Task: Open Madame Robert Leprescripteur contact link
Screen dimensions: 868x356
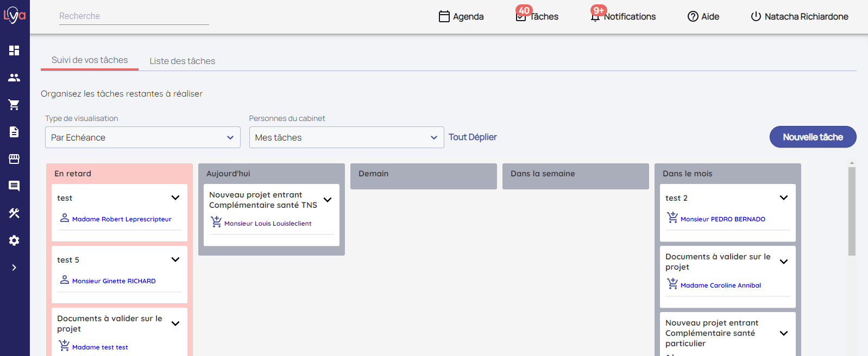Action: tap(122, 219)
